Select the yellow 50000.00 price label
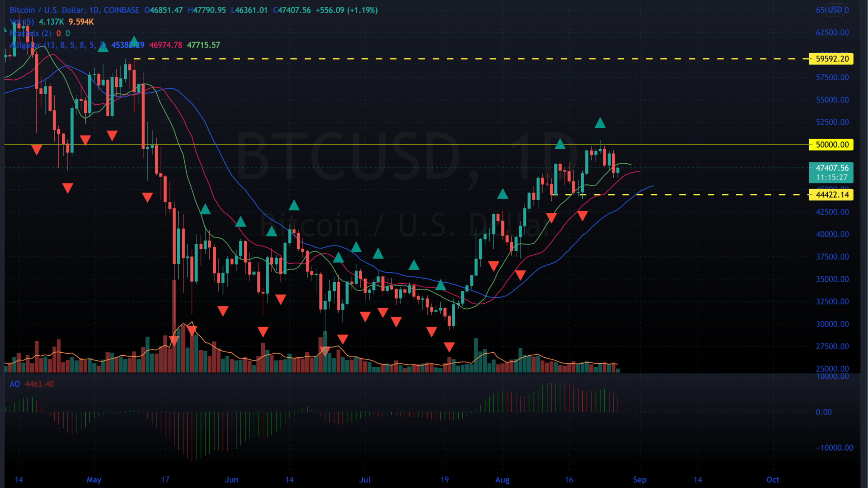This screenshot has width=868, height=488. pos(832,145)
